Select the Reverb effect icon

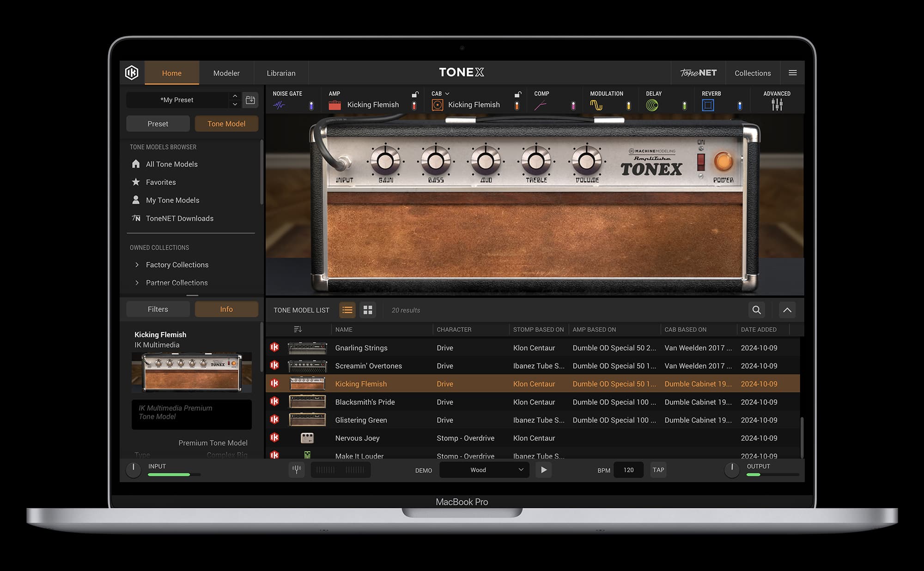pyautogui.click(x=709, y=104)
